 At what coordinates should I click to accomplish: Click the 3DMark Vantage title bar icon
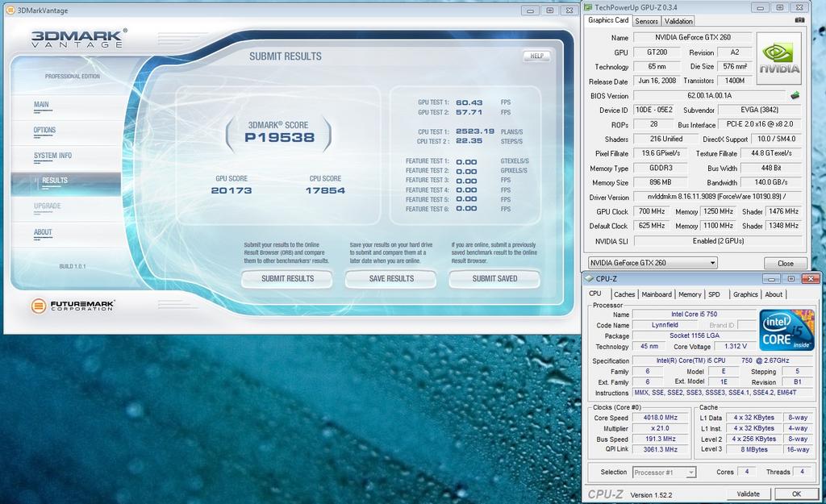tap(10, 10)
